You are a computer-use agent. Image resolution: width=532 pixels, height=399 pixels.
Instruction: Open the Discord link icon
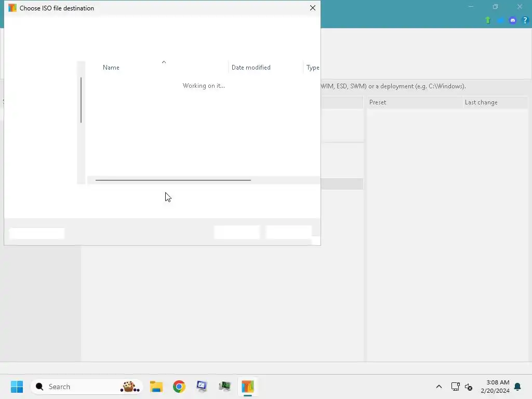(x=513, y=20)
